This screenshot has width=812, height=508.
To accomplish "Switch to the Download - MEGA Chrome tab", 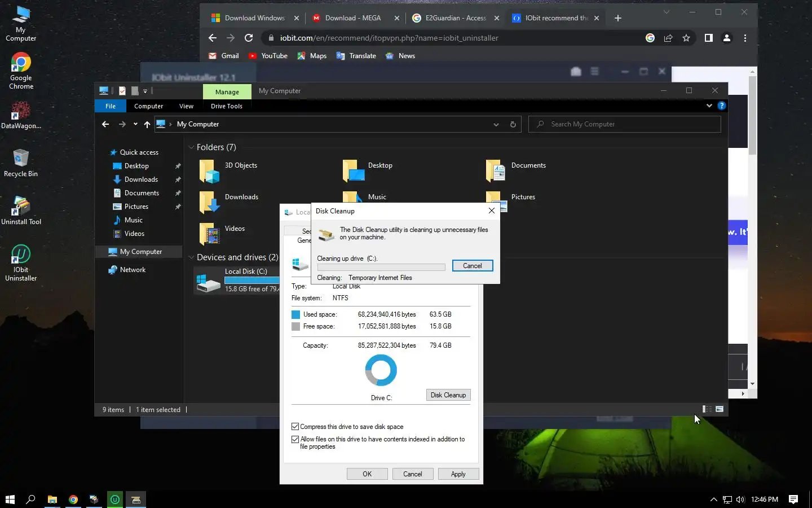I will click(x=353, y=18).
